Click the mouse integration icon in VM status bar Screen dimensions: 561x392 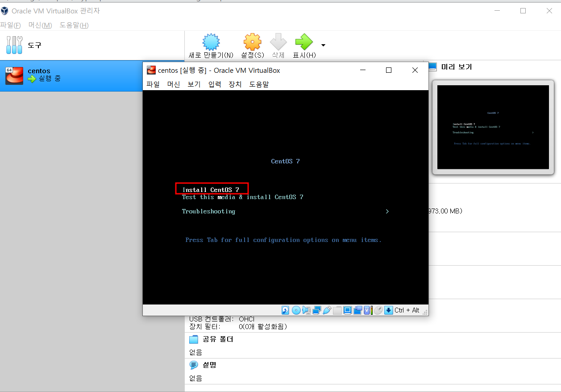(x=378, y=310)
